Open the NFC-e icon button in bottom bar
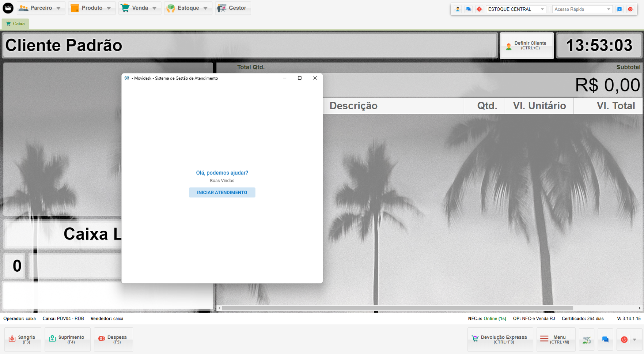This screenshot has height=354, width=644. 587,340
